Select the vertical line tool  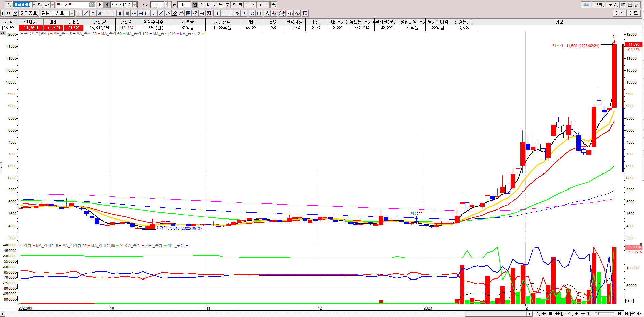(113, 13)
